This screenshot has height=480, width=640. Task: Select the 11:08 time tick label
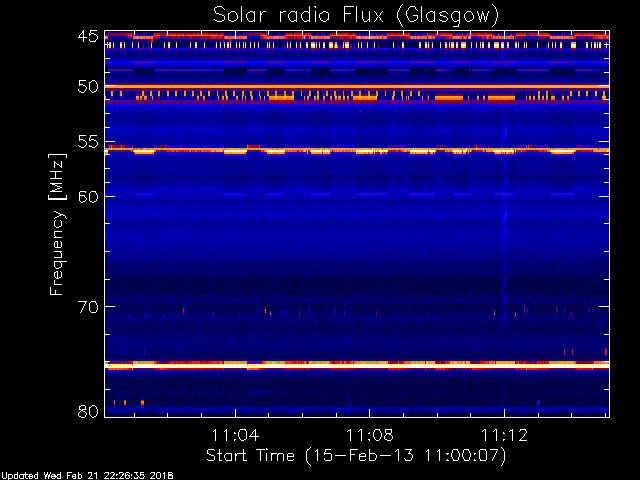(371, 436)
